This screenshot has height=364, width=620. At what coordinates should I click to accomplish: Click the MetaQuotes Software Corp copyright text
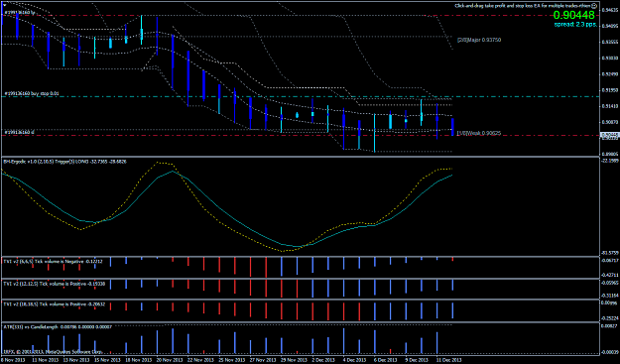point(54,351)
